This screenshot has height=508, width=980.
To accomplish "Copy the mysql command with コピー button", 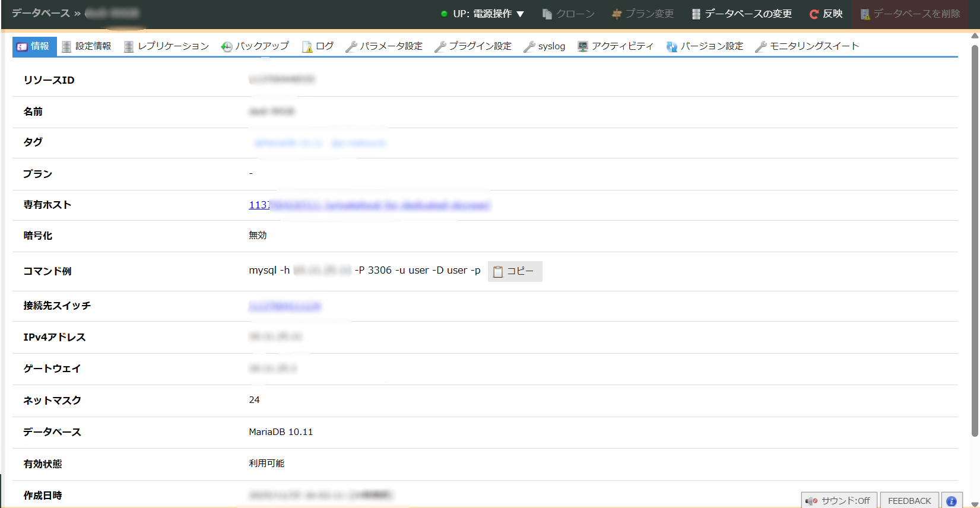I will pyautogui.click(x=515, y=271).
